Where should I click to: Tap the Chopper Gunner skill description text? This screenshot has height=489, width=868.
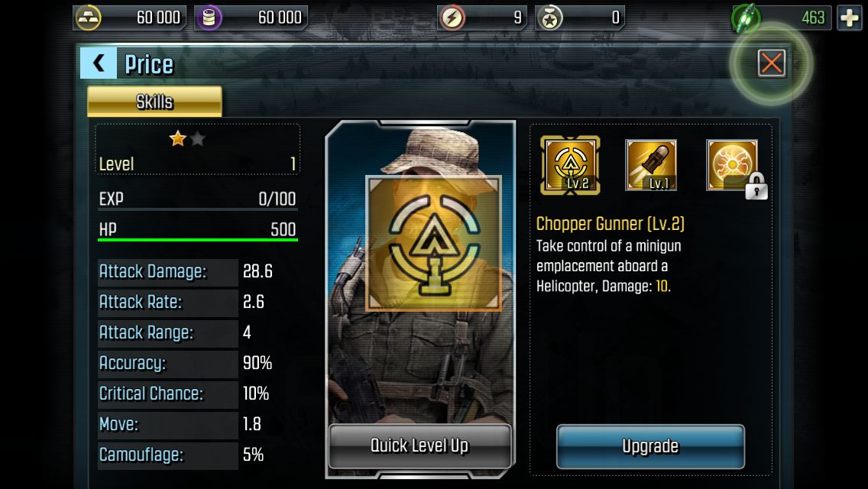(609, 266)
